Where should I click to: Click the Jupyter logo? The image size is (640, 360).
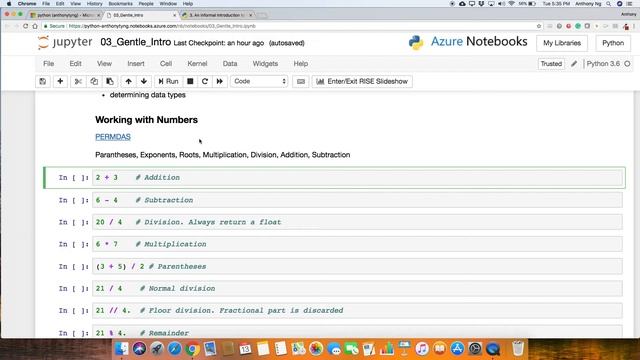click(x=65, y=42)
